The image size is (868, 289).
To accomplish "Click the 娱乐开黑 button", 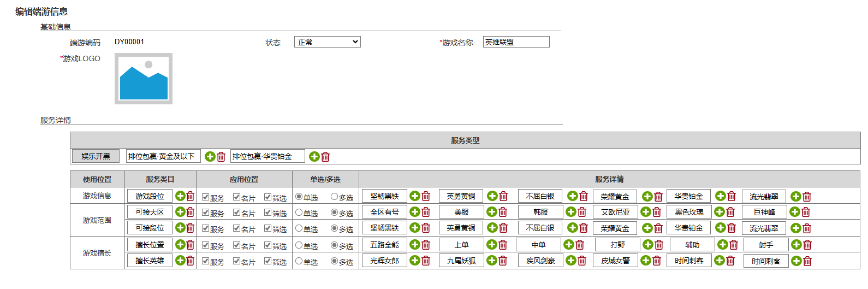I will (96, 156).
